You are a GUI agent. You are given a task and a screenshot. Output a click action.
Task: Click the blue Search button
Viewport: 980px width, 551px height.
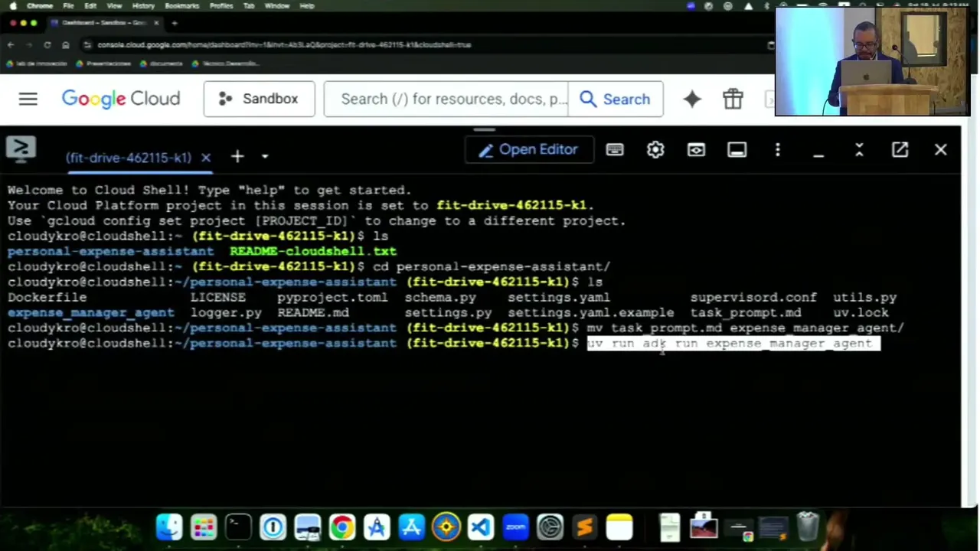pyautogui.click(x=616, y=99)
